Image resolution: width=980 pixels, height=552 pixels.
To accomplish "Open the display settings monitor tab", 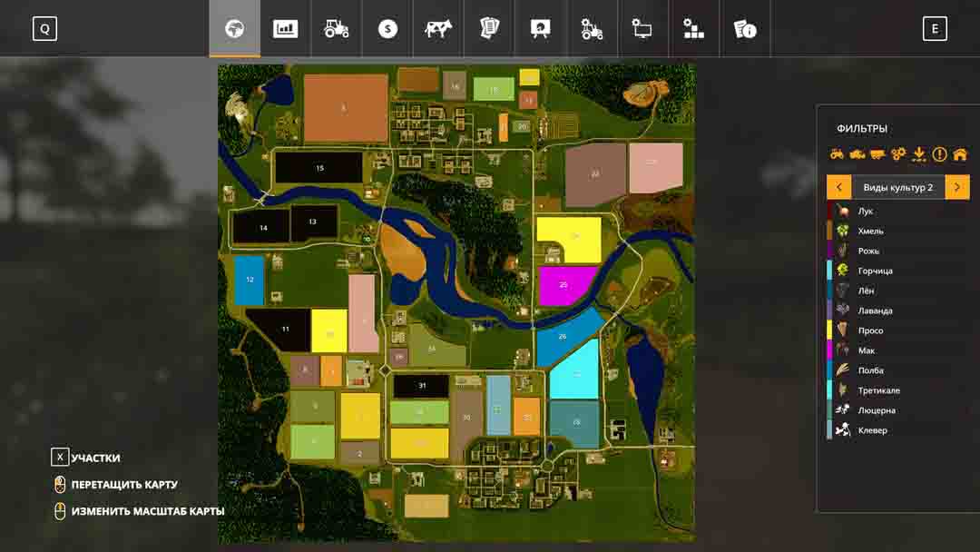I will (x=642, y=29).
